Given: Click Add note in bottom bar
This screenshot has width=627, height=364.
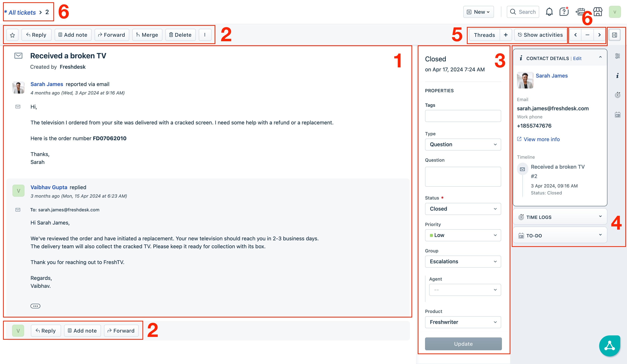Looking at the screenshot, I should [82, 331].
